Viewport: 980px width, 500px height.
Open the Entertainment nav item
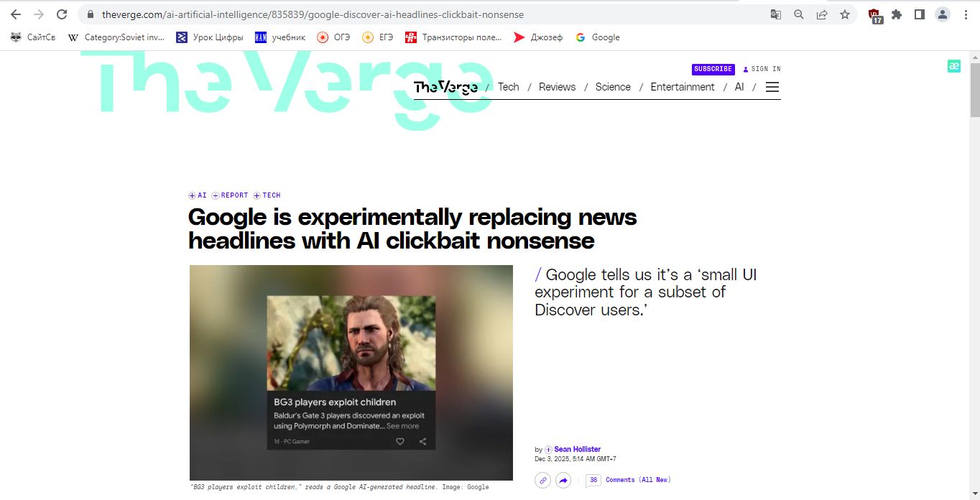click(x=682, y=87)
